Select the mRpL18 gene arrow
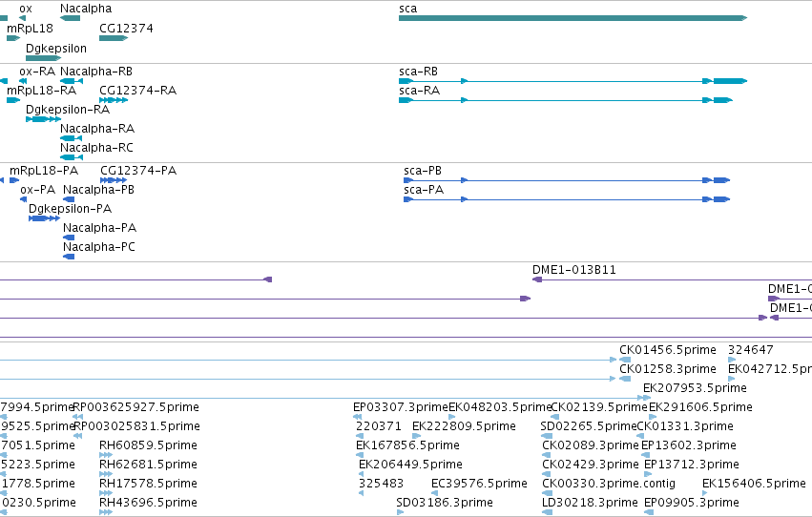 click(x=13, y=38)
